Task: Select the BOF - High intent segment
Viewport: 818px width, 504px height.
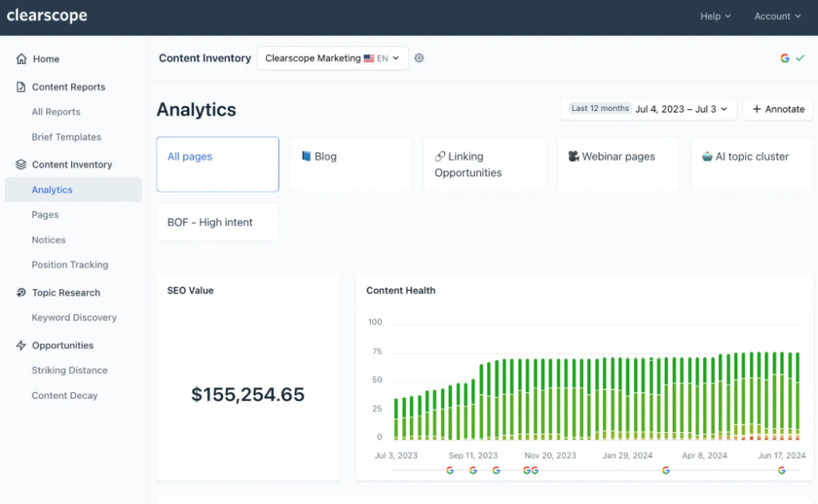Action: pyautogui.click(x=217, y=222)
